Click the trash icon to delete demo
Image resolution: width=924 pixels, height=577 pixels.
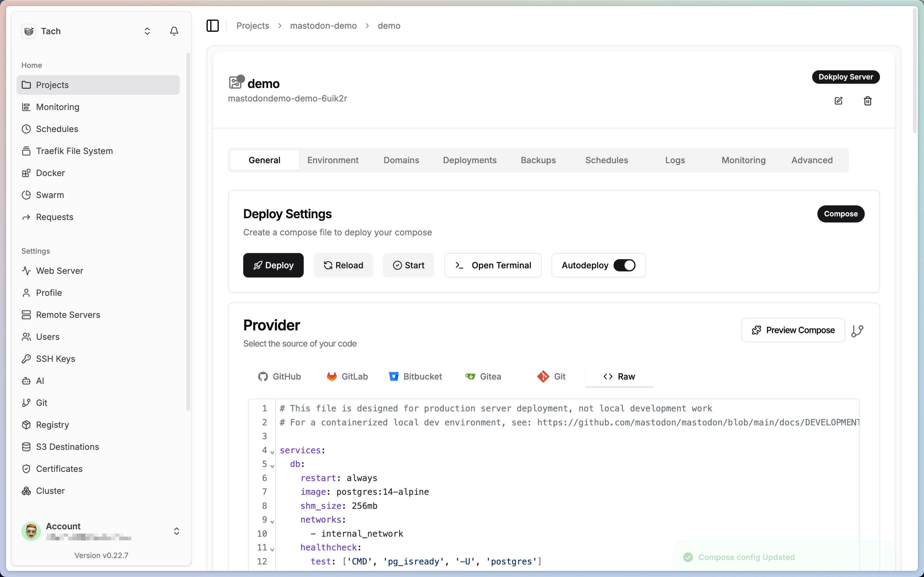click(867, 101)
